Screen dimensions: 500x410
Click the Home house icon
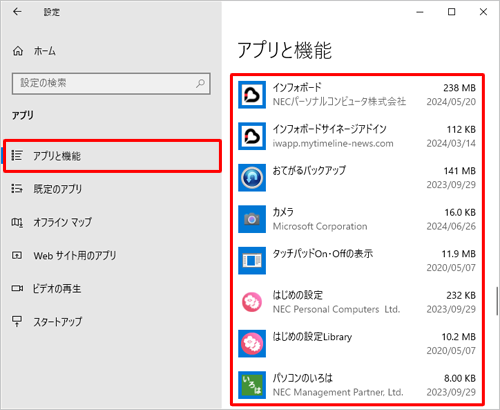pyautogui.click(x=18, y=51)
